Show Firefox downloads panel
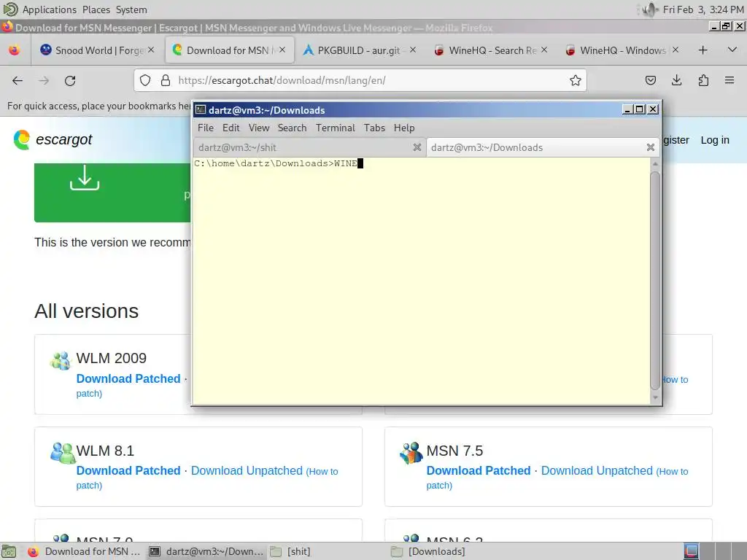The width and height of the screenshot is (747, 560). [x=676, y=80]
